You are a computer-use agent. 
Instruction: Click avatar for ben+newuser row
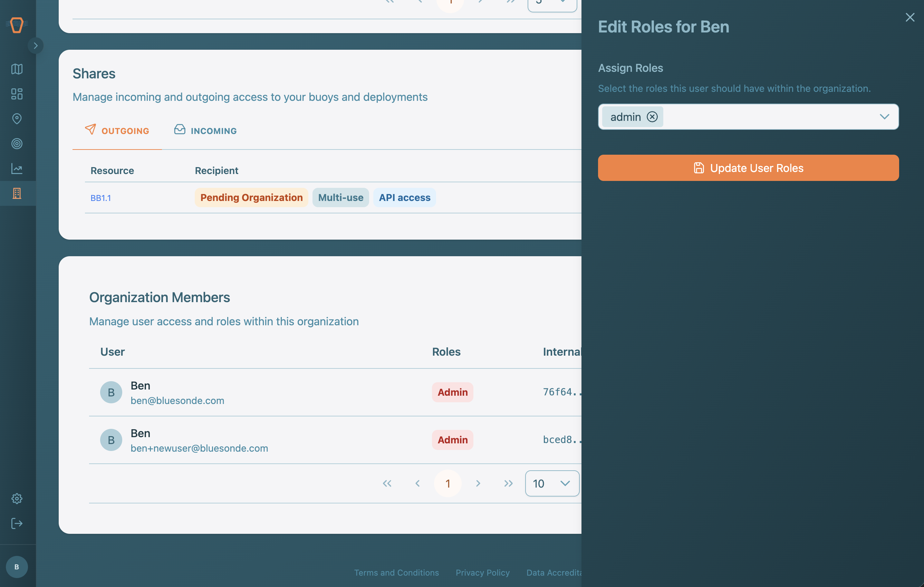[111, 440]
